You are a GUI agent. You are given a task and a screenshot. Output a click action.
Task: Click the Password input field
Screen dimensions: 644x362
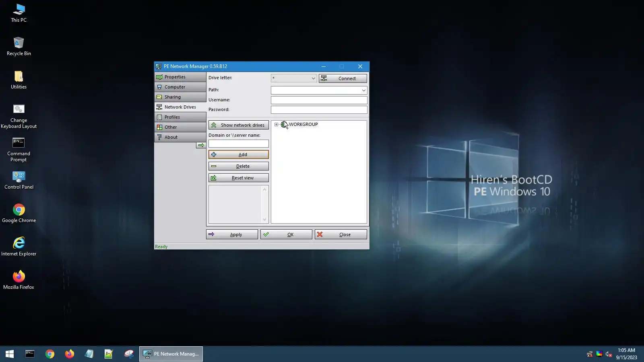pyautogui.click(x=319, y=109)
